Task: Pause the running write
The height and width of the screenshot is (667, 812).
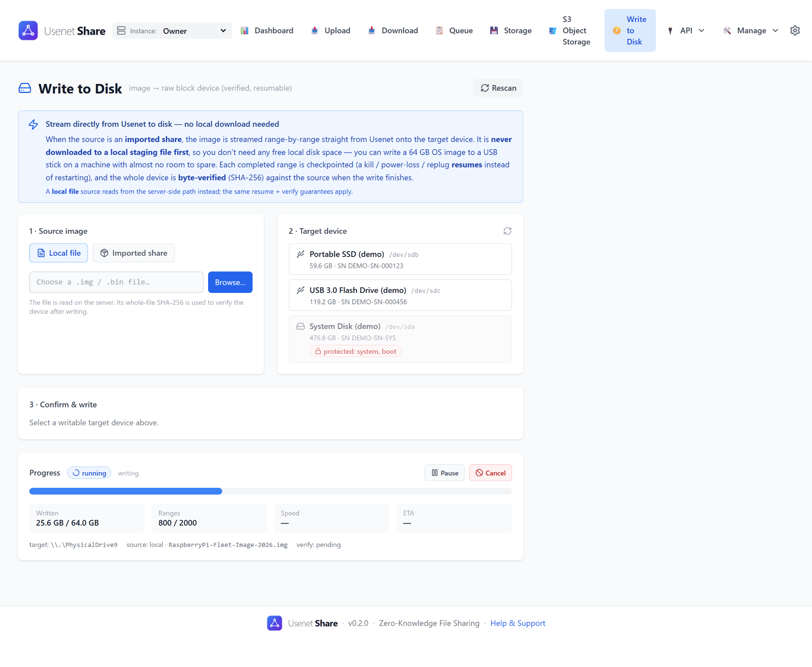Action: point(444,473)
